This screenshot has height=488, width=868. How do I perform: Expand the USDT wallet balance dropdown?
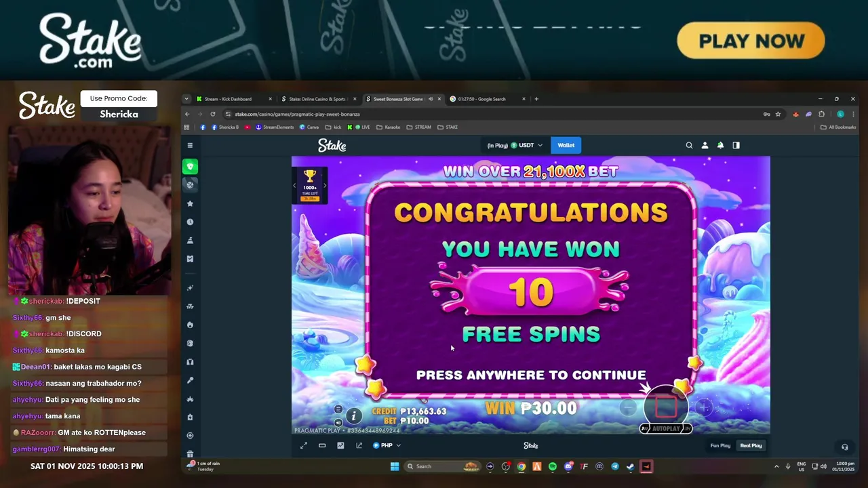pos(515,145)
